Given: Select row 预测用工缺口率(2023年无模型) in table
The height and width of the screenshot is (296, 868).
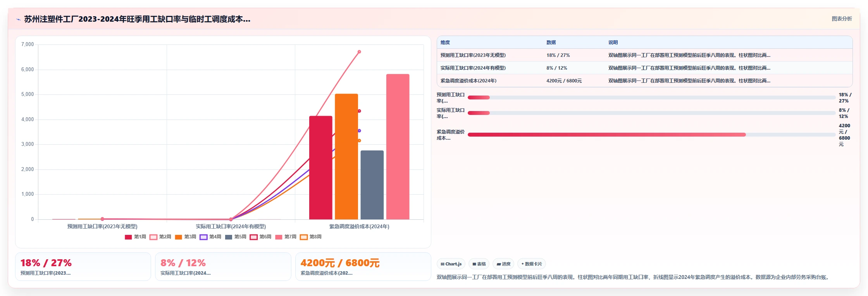Looking at the screenshot, I should tap(644, 55).
